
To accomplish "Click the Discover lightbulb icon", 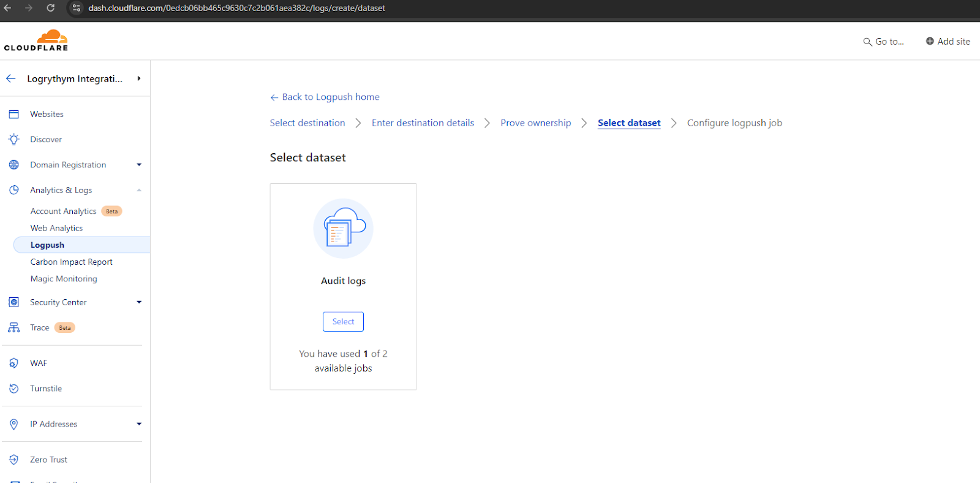I will (x=14, y=139).
